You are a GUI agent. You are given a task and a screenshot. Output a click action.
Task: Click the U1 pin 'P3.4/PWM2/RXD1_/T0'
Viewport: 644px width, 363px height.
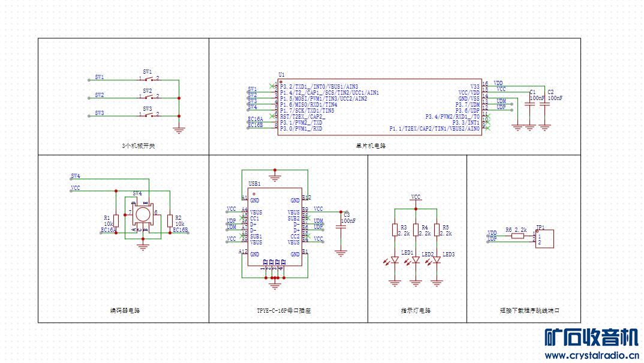click(453, 117)
